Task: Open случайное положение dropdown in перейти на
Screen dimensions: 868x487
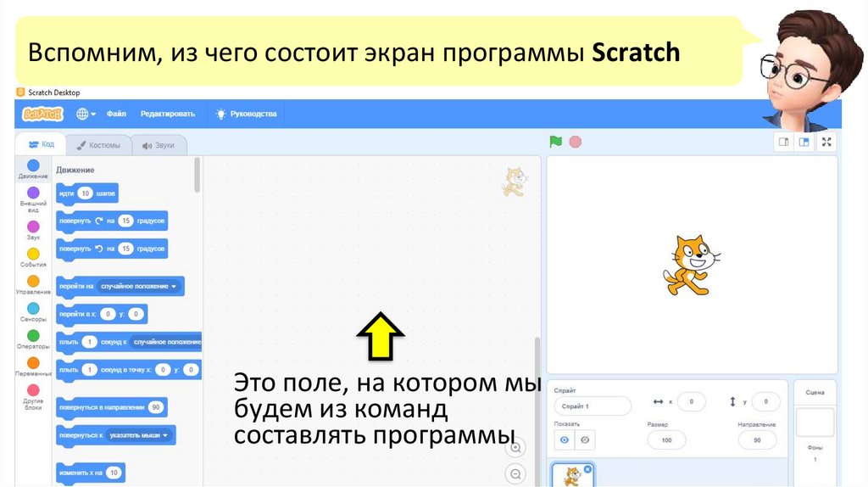Action: pos(138,287)
